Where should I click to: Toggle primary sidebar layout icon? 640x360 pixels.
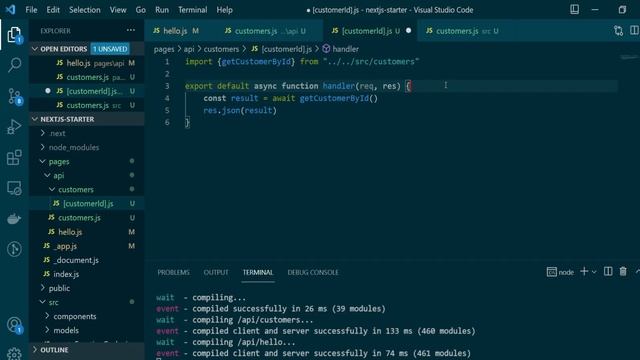click(x=574, y=9)
